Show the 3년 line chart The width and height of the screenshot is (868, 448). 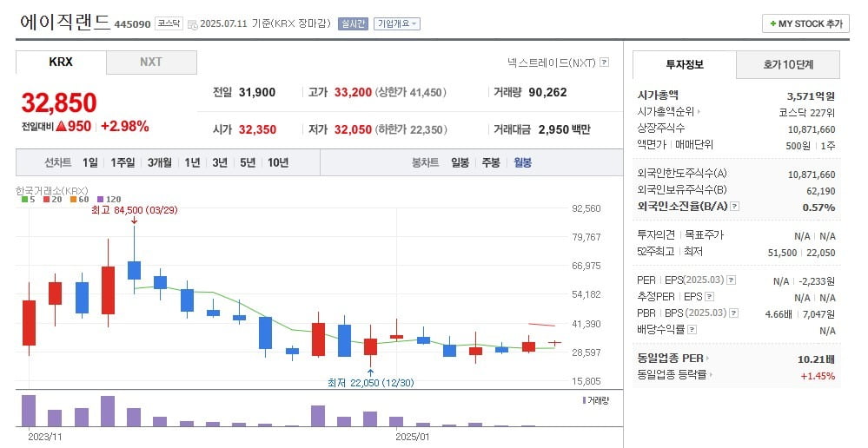220,162
